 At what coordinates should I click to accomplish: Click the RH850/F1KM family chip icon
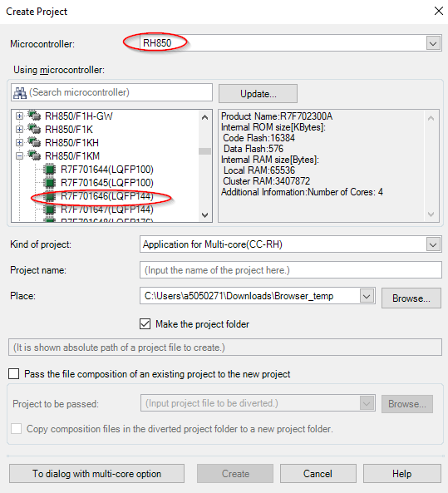(34, 155)
